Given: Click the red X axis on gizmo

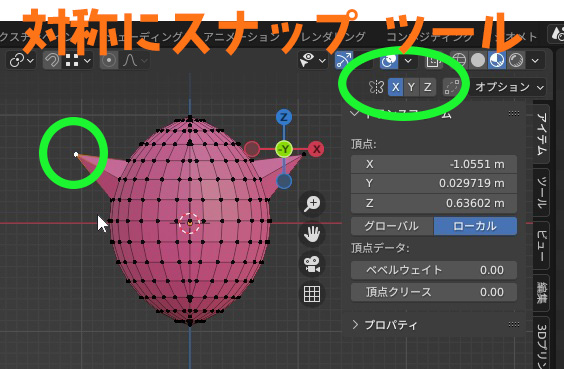Looking at the screenshot, I should click(x=316, y=149).
